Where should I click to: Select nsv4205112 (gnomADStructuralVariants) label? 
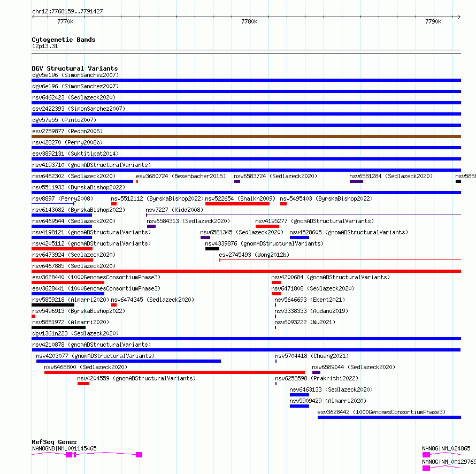point(91,243)
